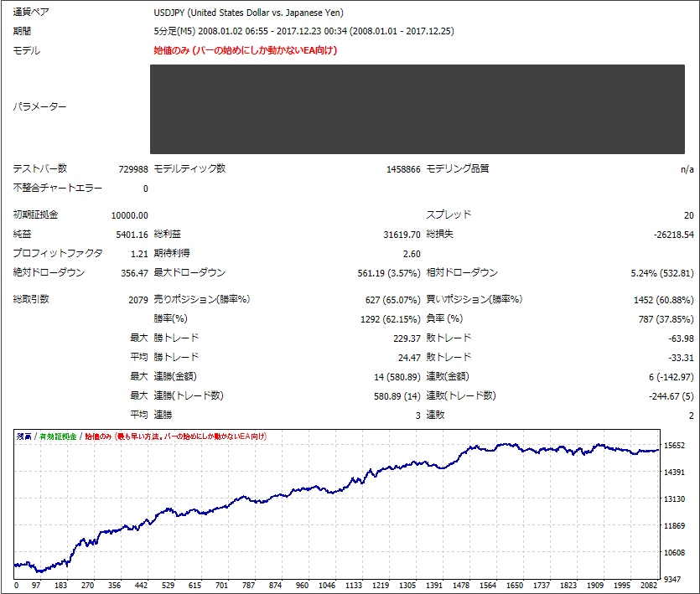Click the USDJPY currency pair text

[x=249, y=13]
